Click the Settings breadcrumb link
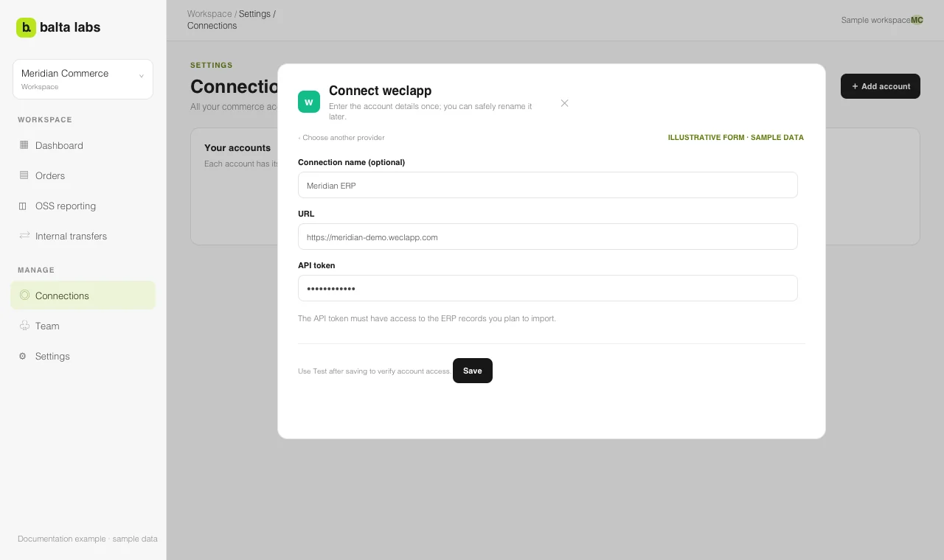 (254, 14)
